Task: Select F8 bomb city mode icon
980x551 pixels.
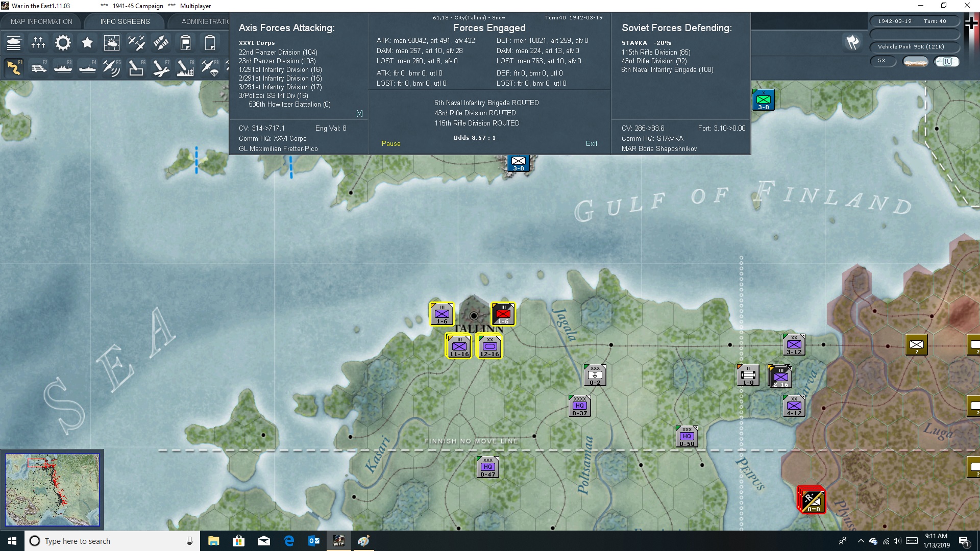Action: [185, 67]
